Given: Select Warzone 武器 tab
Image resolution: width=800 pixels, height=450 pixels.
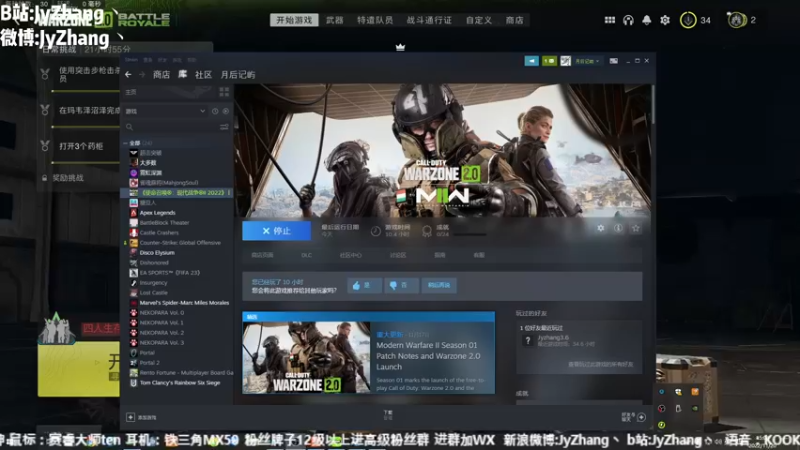Looking at the screenshot, I should pos(335,20).
